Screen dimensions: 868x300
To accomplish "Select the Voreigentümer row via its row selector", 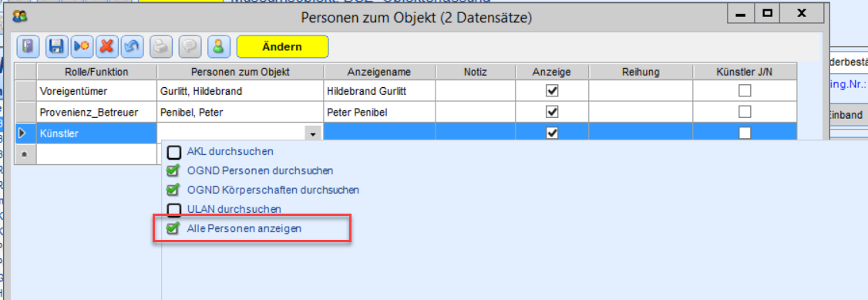I will tap(25, 91).
